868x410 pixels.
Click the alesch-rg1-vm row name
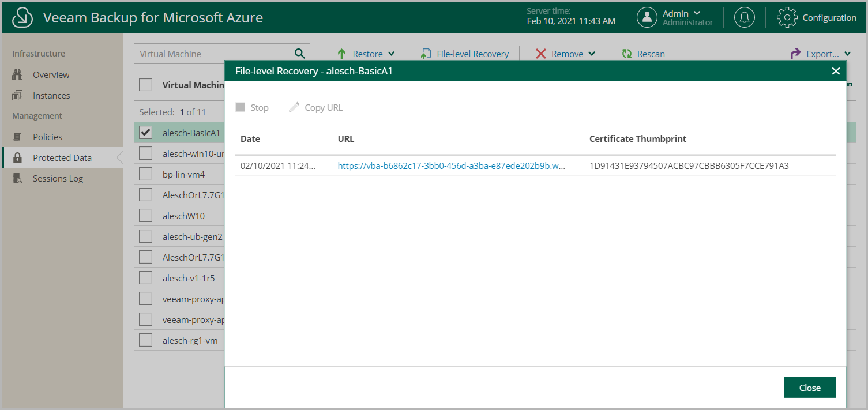(x=190, y=340)
